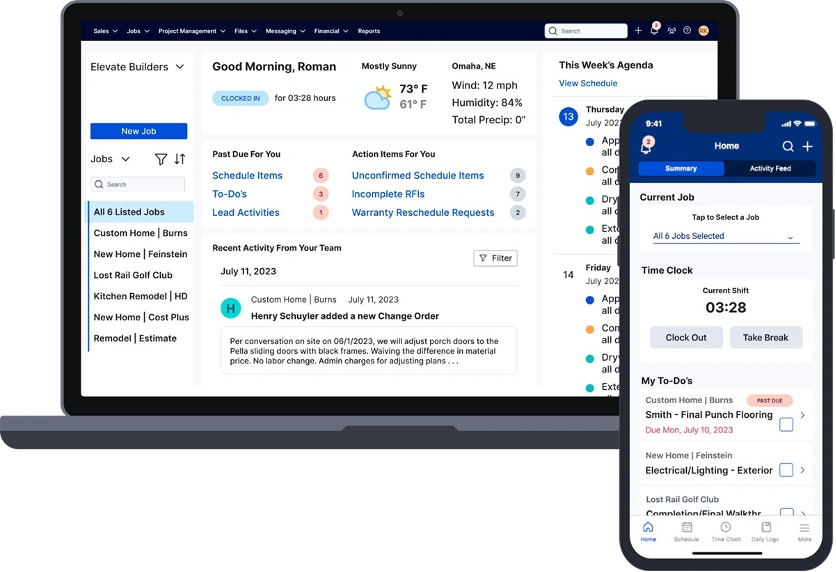The height and width of the screenshot is (572, 836).
Task: Click the New Job button
Action: pos(138,131)
